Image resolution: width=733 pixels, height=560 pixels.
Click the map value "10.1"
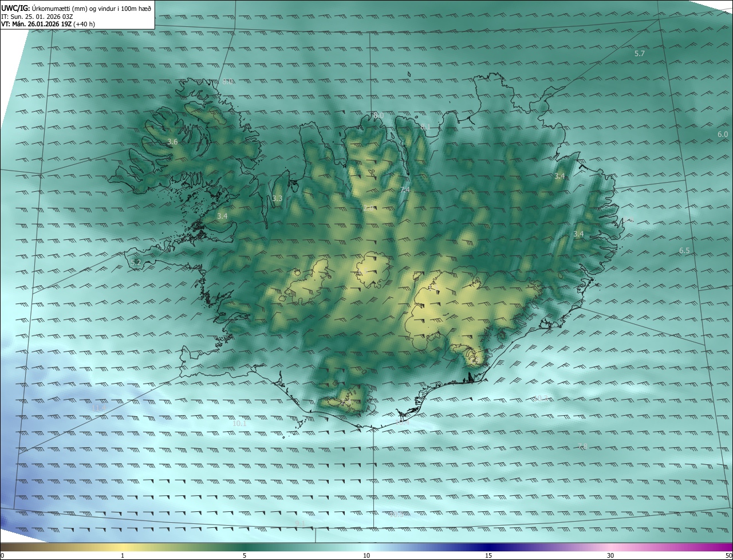point(240,423)
